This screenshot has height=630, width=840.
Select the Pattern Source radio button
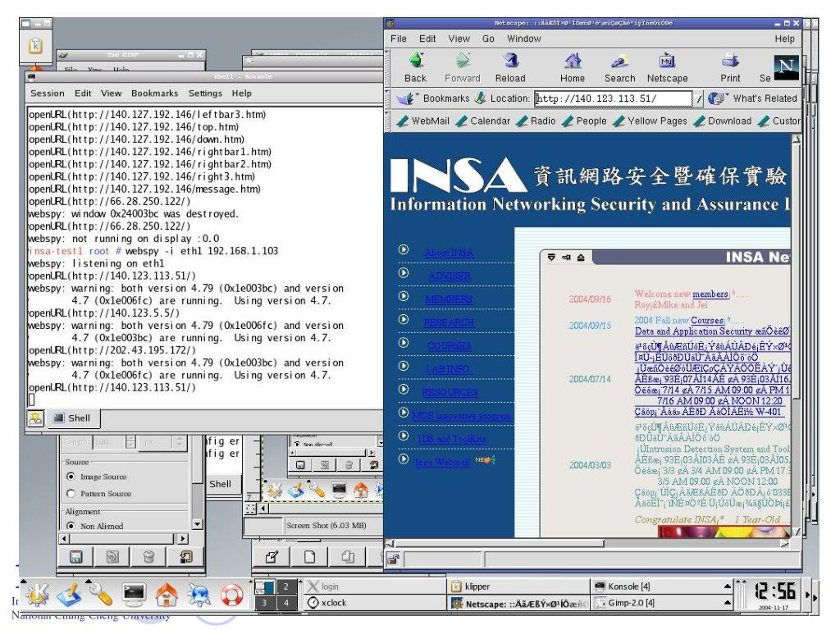[71, 493]
